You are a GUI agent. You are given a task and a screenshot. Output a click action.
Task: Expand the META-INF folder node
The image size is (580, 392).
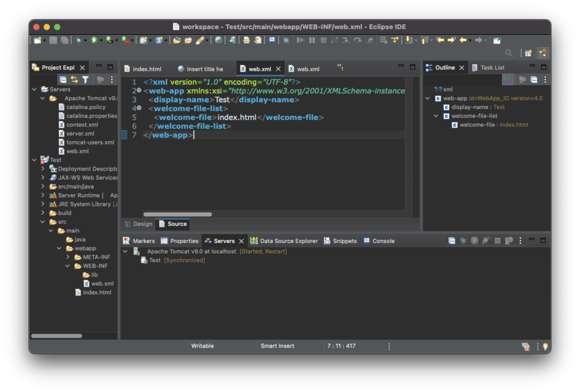(x=68, y=257)
